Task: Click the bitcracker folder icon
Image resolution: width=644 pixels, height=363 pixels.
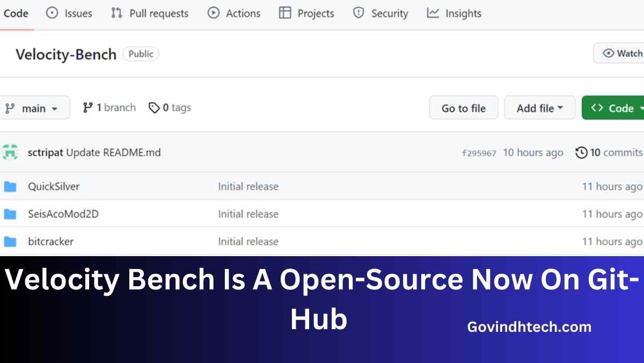Action: coord(10,242)
